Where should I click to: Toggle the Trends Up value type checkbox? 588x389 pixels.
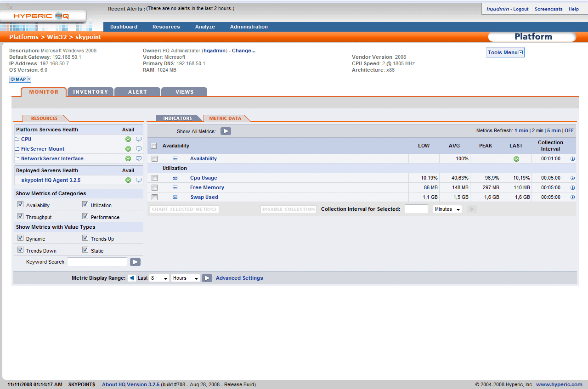click(x=85, y=238)
